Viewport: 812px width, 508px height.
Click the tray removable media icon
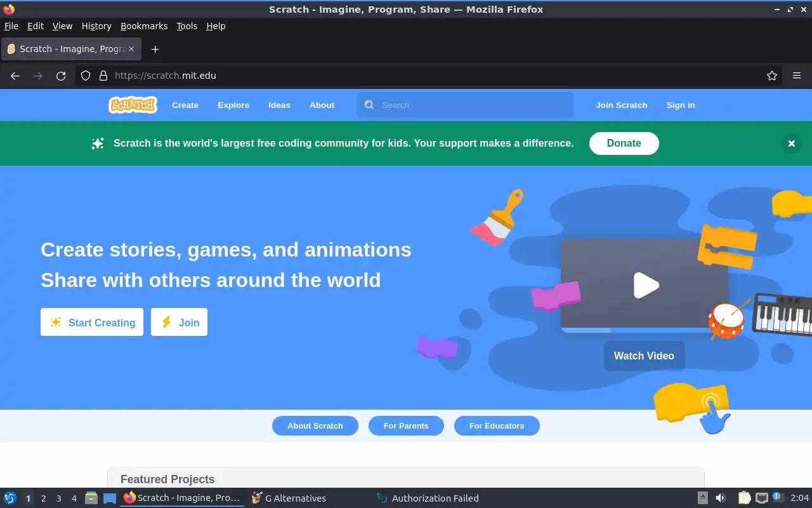coord(703,498)
